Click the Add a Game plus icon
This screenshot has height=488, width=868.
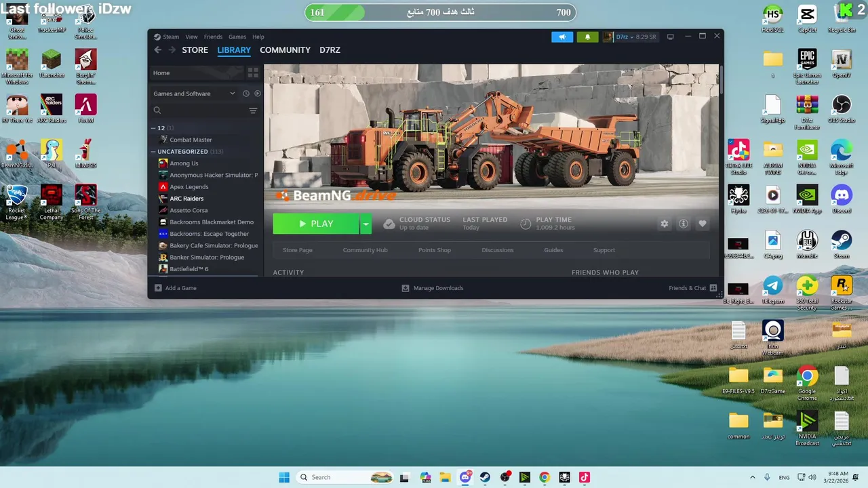[158, 288]
